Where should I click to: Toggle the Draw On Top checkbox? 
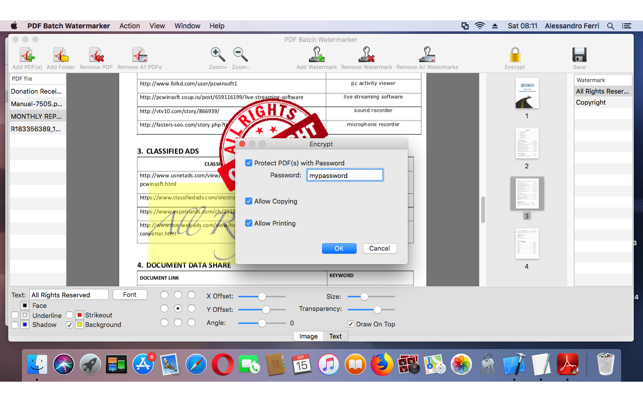351,324
